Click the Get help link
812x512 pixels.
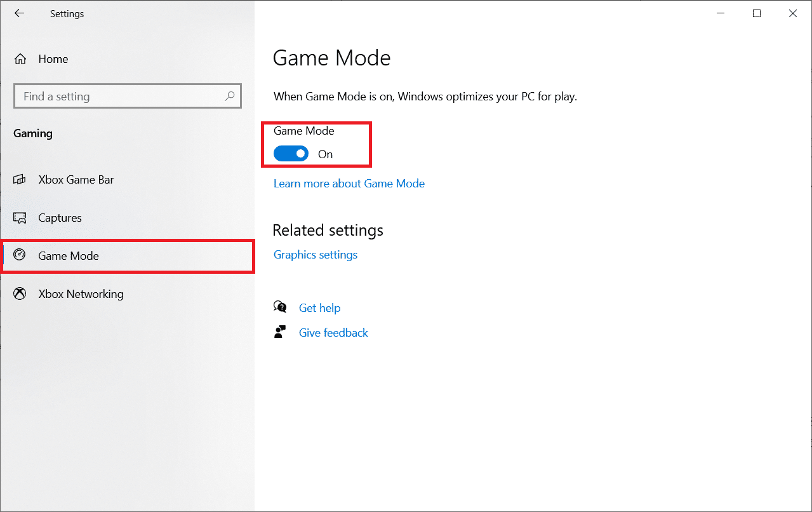coord(319,308)
